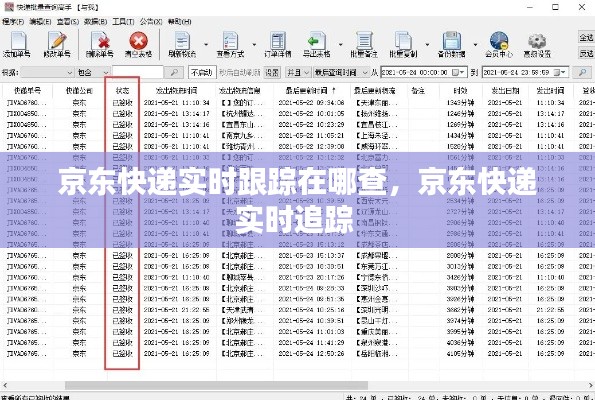Export the table using the 导出表格 icon
The width and height of the screenshot is (595, 400).
[x=316, y=44]
